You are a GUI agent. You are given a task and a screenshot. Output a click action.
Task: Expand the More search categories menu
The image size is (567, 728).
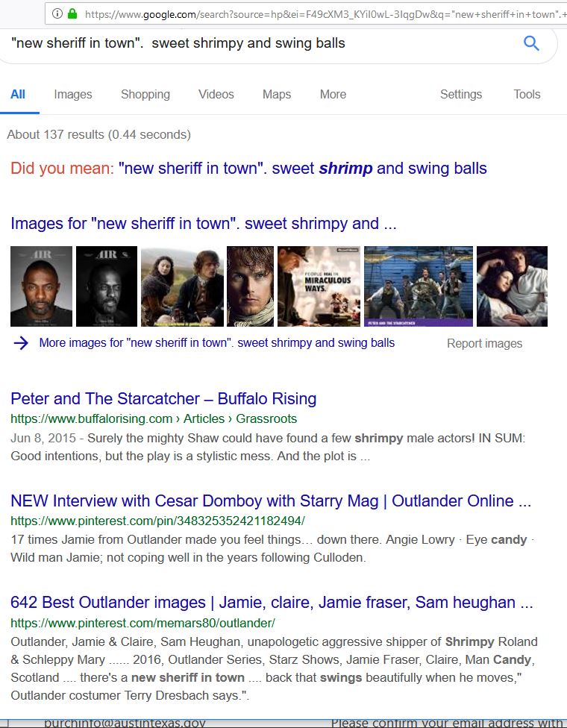click(333, 94)
